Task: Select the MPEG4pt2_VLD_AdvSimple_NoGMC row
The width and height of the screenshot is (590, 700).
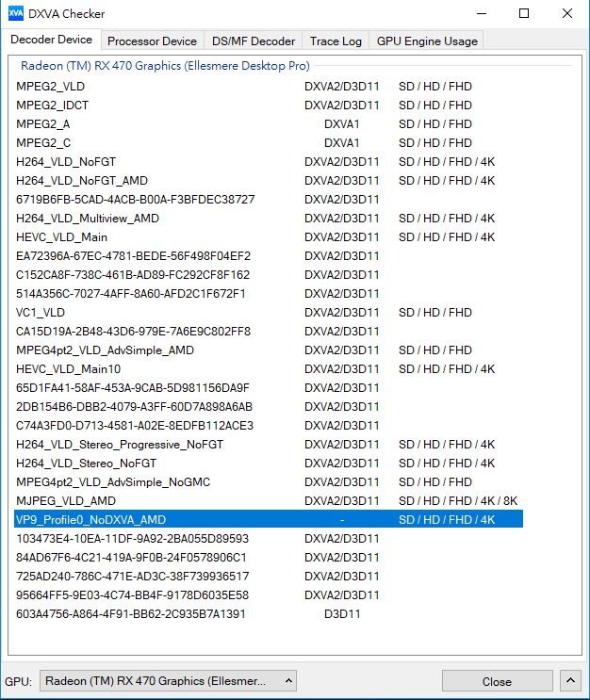Action: (269, 482)
